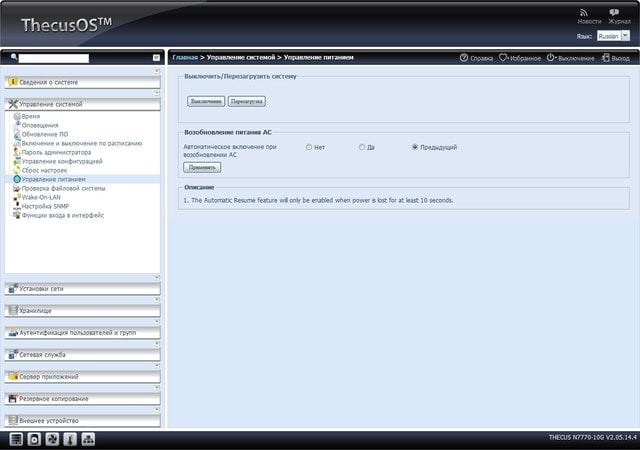Expand the Сервер приложений section

tap(82, 377)
